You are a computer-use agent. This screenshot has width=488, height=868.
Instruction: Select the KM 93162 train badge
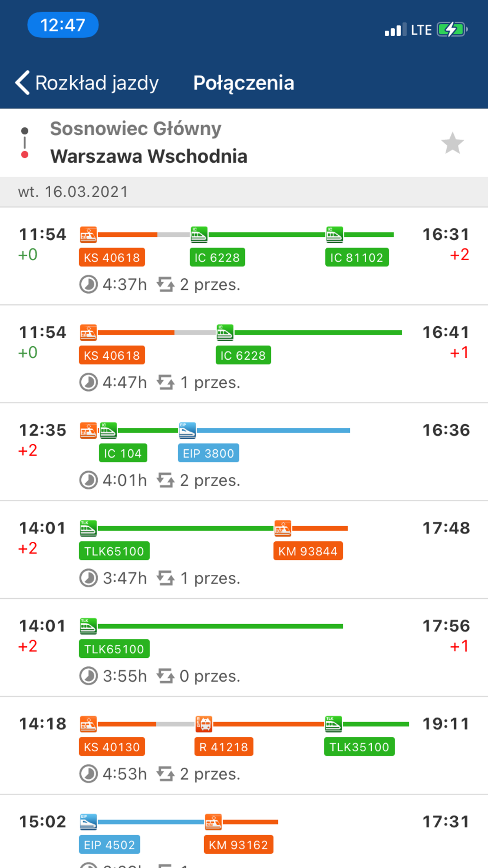pos(238,845)
